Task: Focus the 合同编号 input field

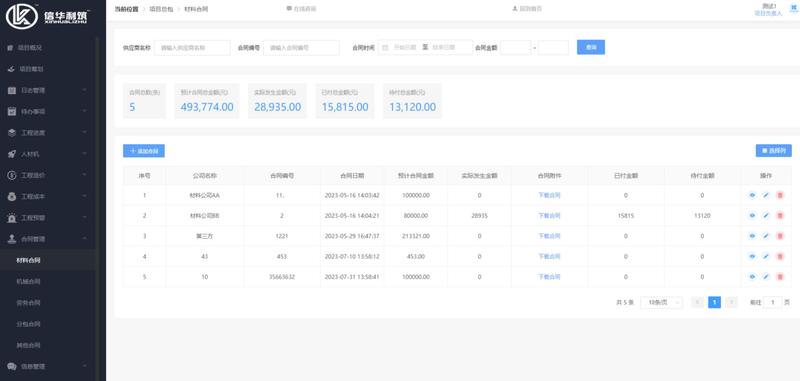Action: (301, 47)
